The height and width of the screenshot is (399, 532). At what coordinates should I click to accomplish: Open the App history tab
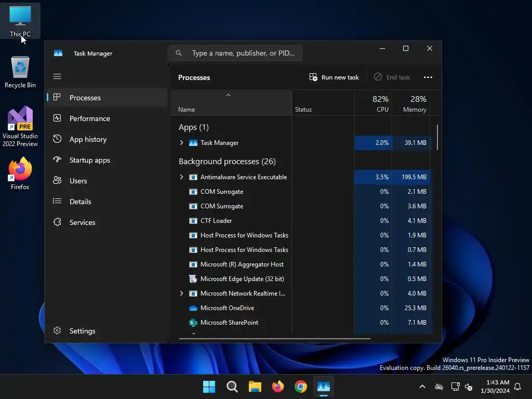[107, 139]
